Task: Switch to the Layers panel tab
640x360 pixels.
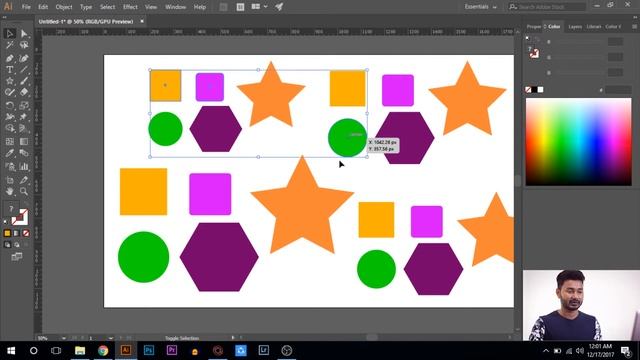Action: pyautogui.click(x=575, y=27)
